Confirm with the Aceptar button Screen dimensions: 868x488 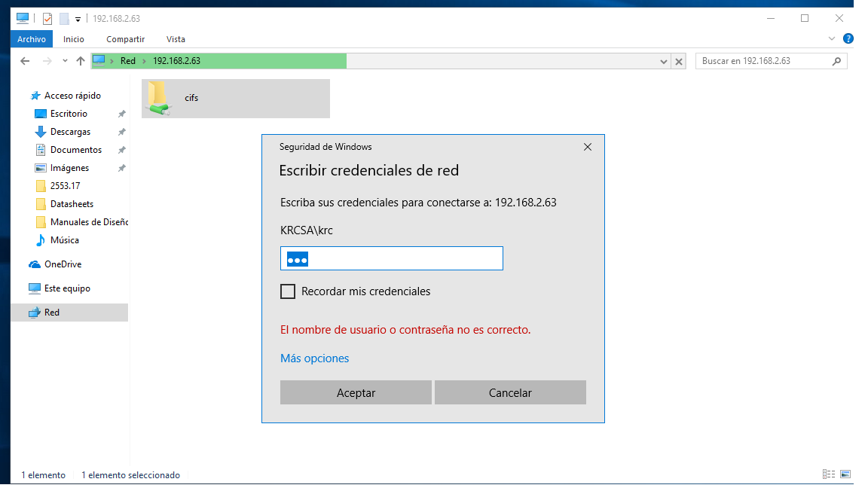click(356, 392)
